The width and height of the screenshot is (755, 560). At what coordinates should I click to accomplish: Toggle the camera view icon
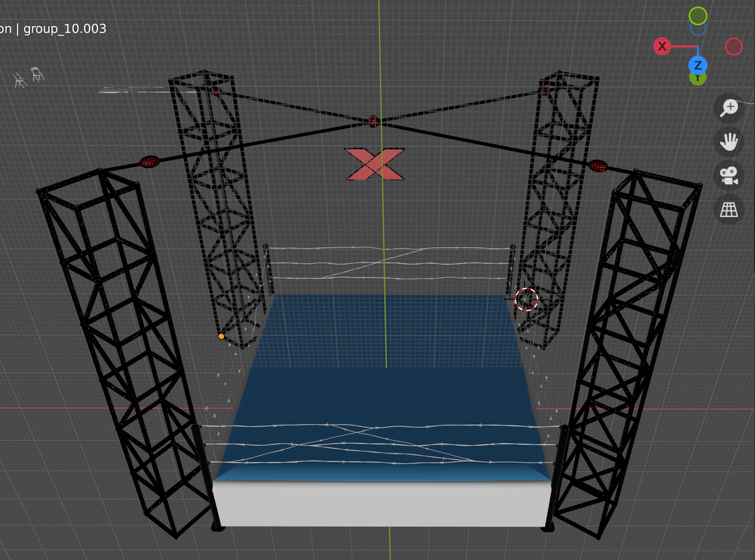[729, 176]
